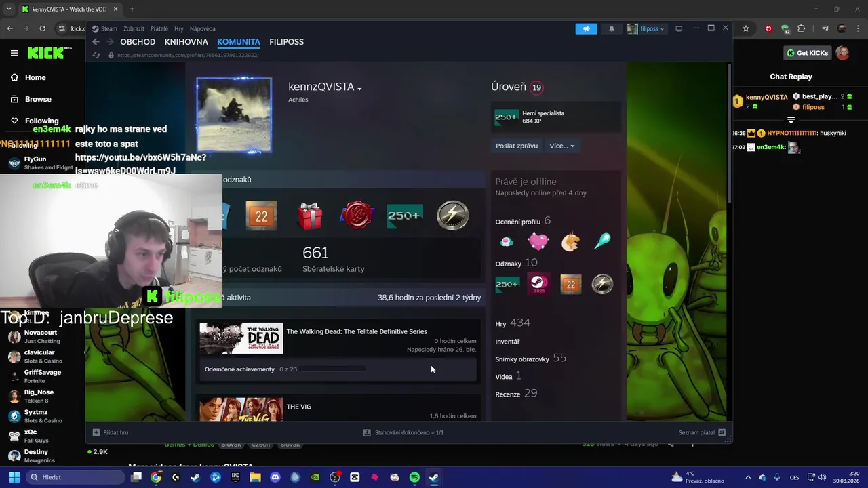Open THE VIG game thumbnail

pos(241,409)
